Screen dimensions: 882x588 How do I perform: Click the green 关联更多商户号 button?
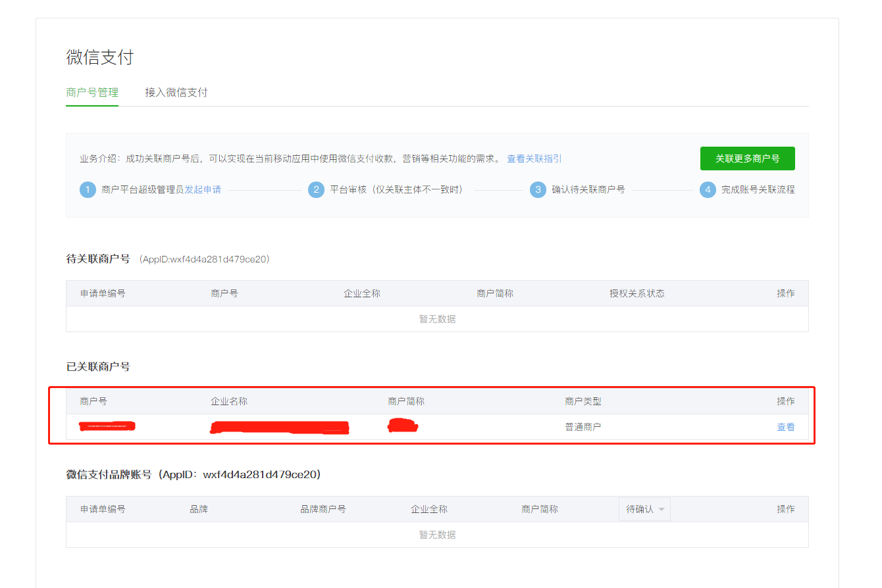pos(747,159)
